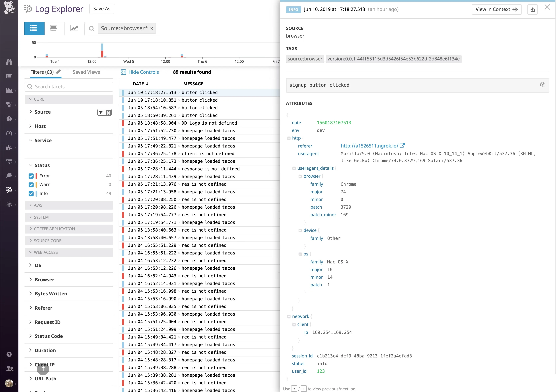The height and width of the screenshot is (392, 556).
Task: Disable the Warn status checkbox
Action: coord(31,185)
